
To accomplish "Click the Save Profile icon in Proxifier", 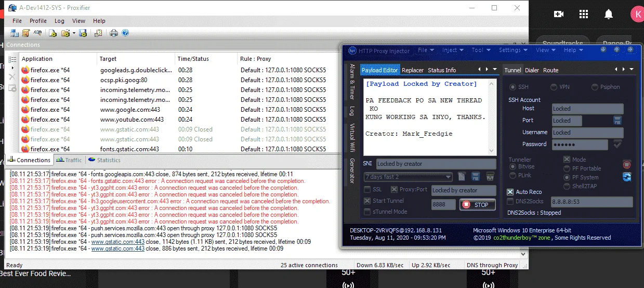I will click(82, 33).
